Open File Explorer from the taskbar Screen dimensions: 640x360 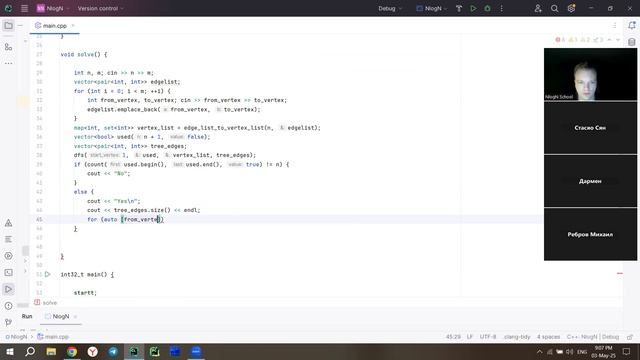coord(51,351)
